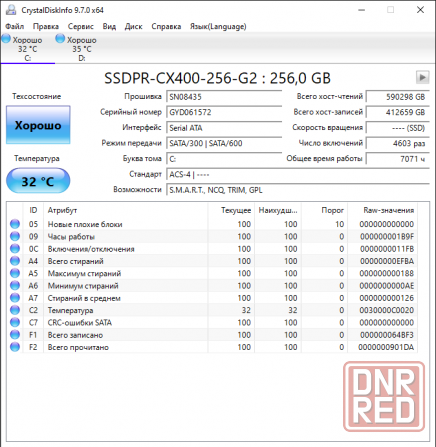Screen dimensions: 436x447
Task: Select the Всего стираний attribute text
Action: click(x=75, y=261)
